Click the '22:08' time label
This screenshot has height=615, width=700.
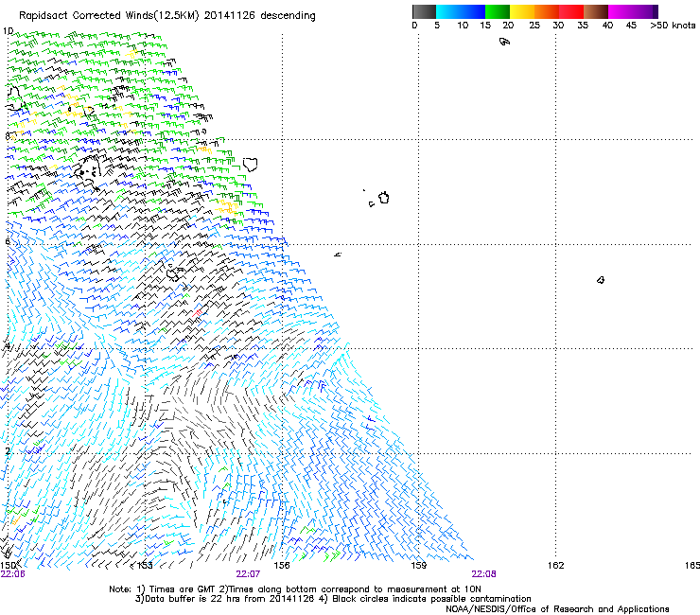[483, 574]
